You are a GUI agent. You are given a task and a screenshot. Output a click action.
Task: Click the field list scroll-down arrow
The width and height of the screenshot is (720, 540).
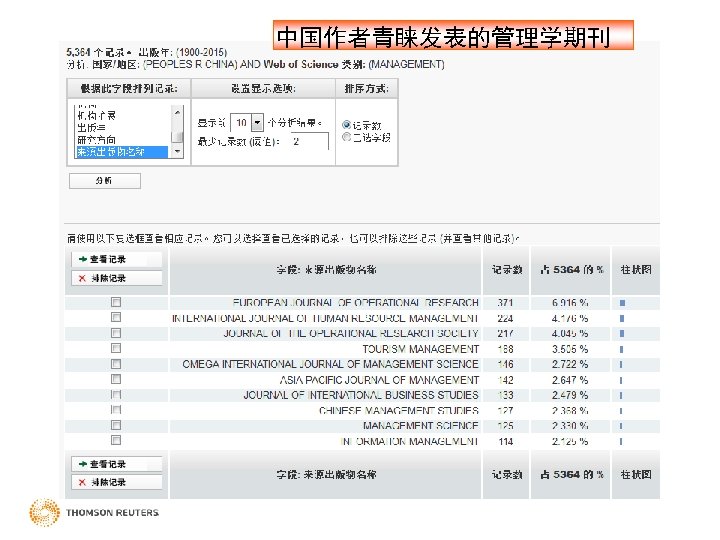177,152
